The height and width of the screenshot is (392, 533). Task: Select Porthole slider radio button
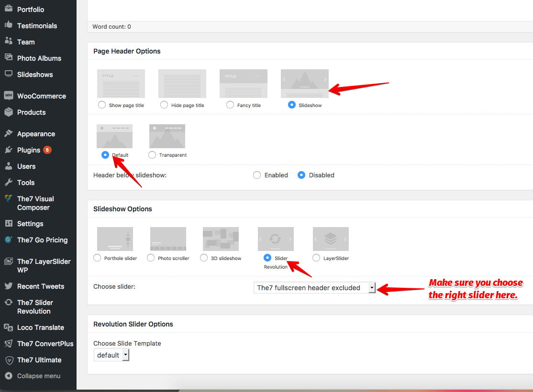[x=97, y=258]
